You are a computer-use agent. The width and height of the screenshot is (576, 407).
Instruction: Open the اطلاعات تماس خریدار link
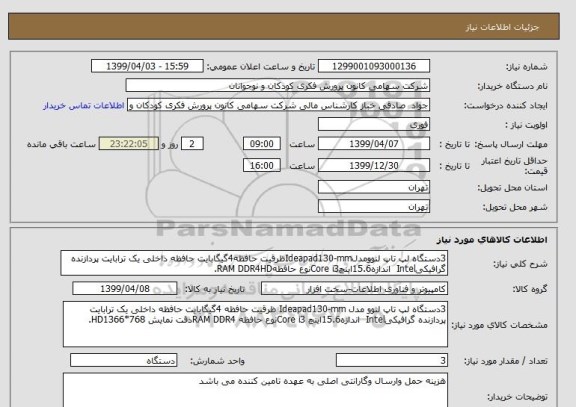click(83, 106)
